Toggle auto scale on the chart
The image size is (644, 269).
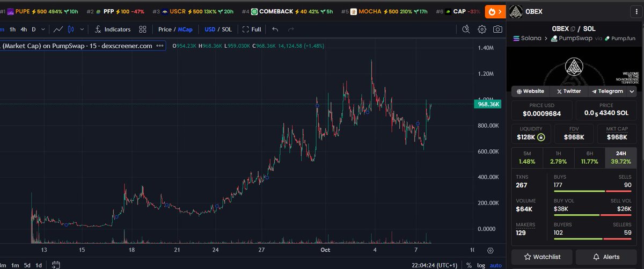495,265
